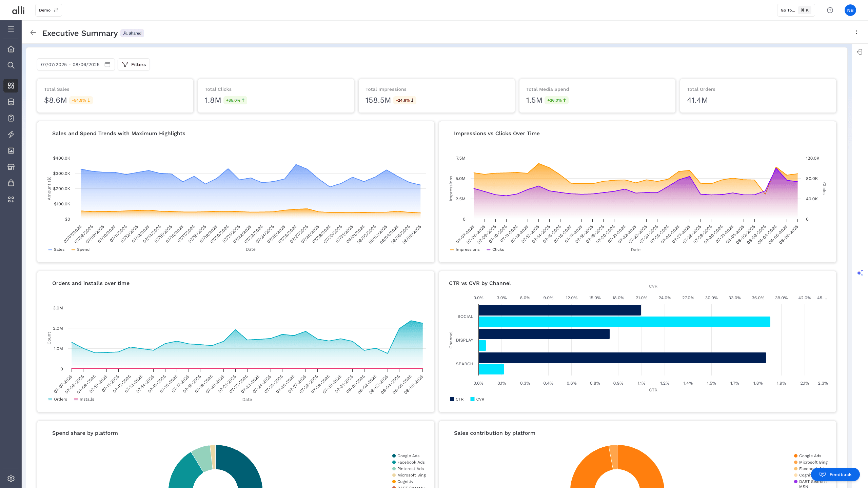Screen dimensions: 868x488
Task: Open the Feedback button
Action: tap(835, 474)
